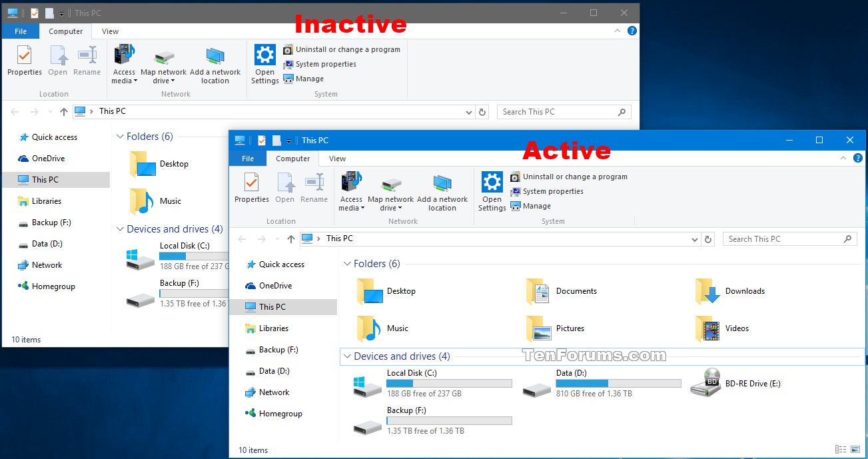Open the Map network drive dropdown arrow

coord(400,207)
